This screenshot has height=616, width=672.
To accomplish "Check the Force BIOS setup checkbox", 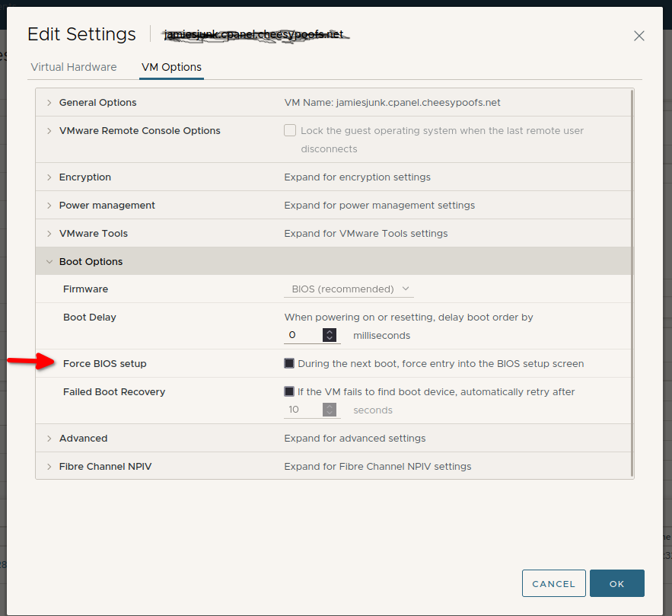I will point(289,364).
